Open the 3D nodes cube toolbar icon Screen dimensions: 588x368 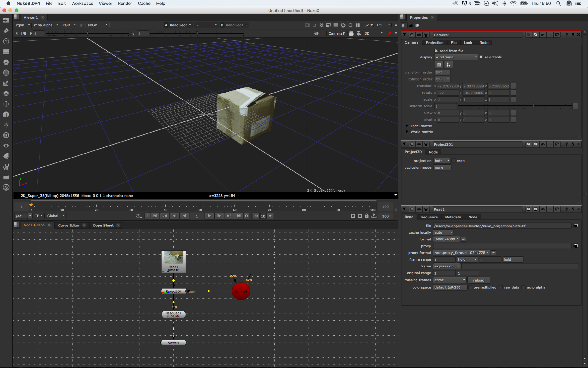(x=6, y=114)
